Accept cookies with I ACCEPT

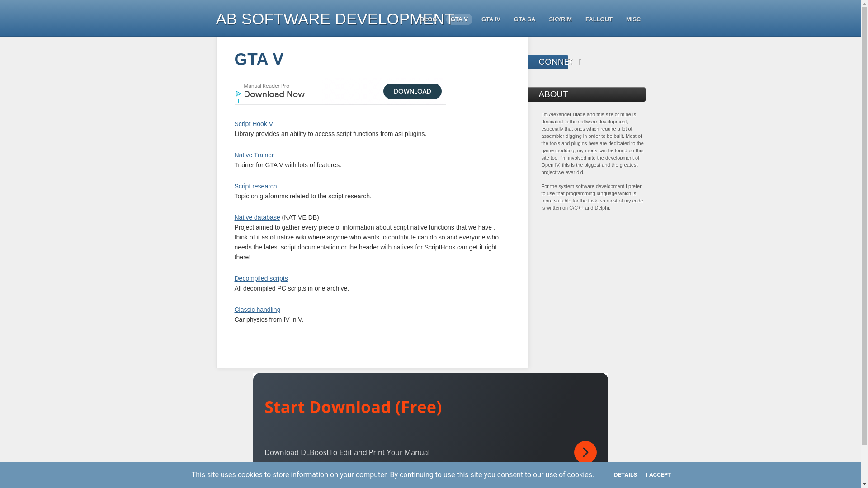point(658,475)
